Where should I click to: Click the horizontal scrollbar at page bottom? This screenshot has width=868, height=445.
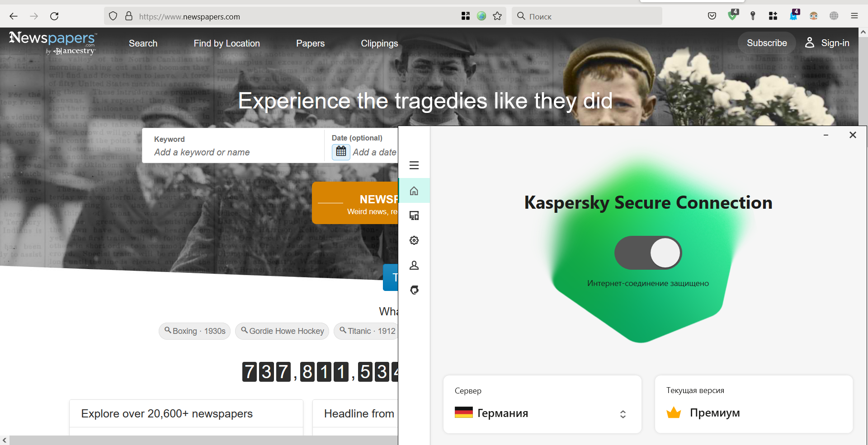[x=203, y=440]
